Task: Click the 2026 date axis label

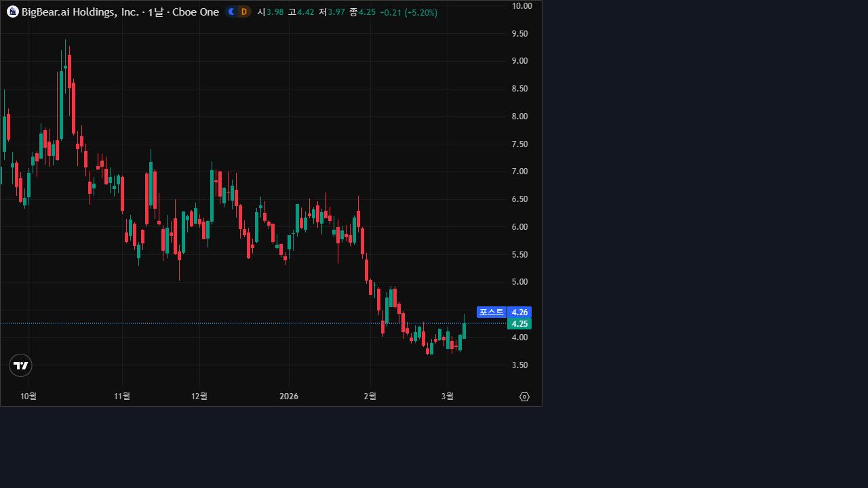Action: (289, 396)
